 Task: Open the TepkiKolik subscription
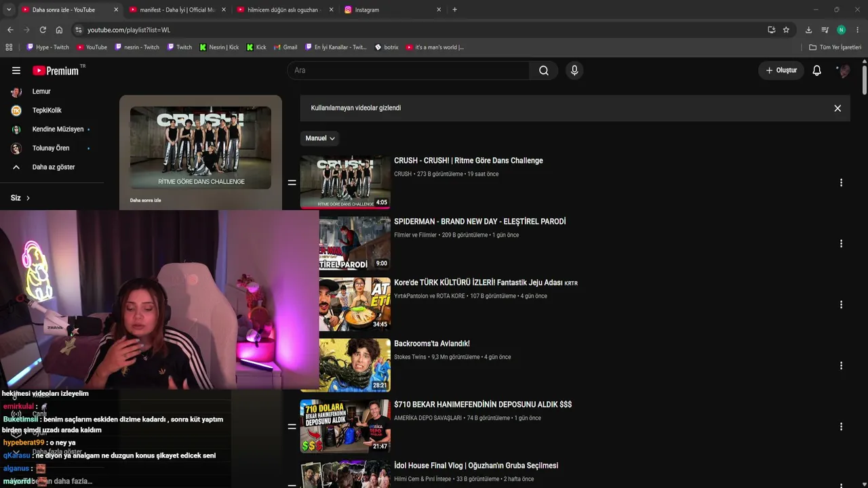(47, 110)
